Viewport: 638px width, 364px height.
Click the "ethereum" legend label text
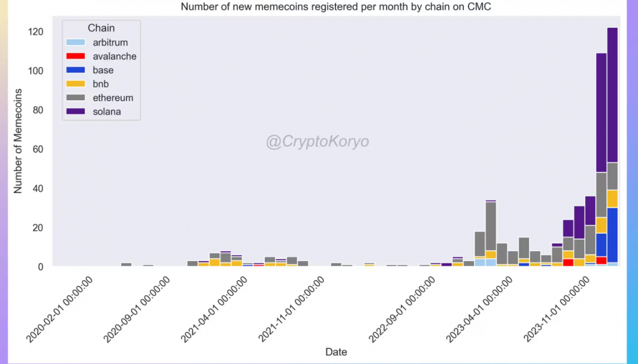(x=113, y=98)
